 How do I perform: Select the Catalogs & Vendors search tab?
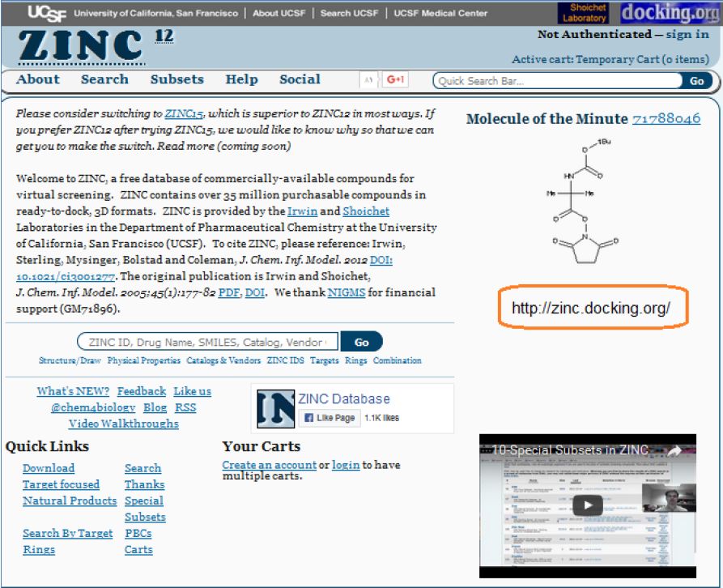tap(223, 360)
